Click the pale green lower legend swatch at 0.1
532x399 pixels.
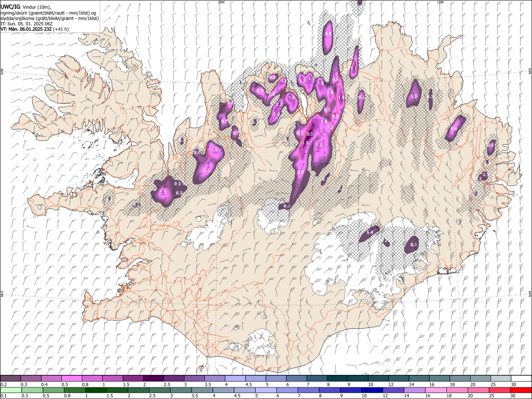point(11,390)
